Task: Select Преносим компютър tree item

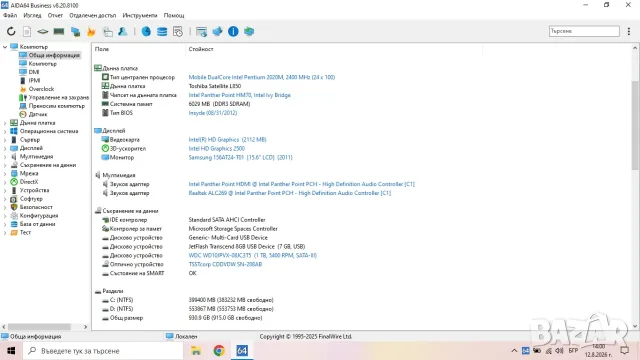Action: 57,106
